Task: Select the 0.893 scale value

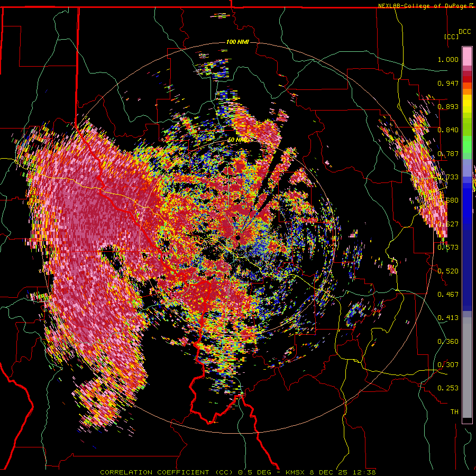Action: pyautogui.click(x=448, y=106)
